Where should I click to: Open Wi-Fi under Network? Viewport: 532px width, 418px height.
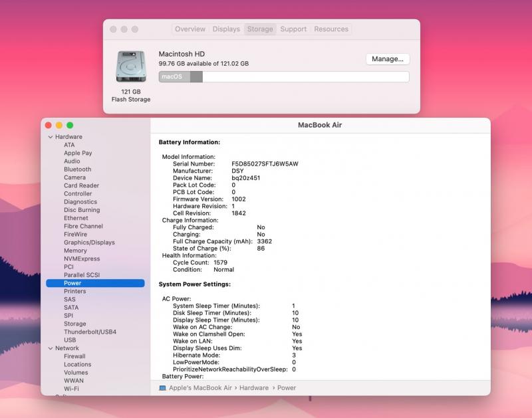click(x=71, y=389)
